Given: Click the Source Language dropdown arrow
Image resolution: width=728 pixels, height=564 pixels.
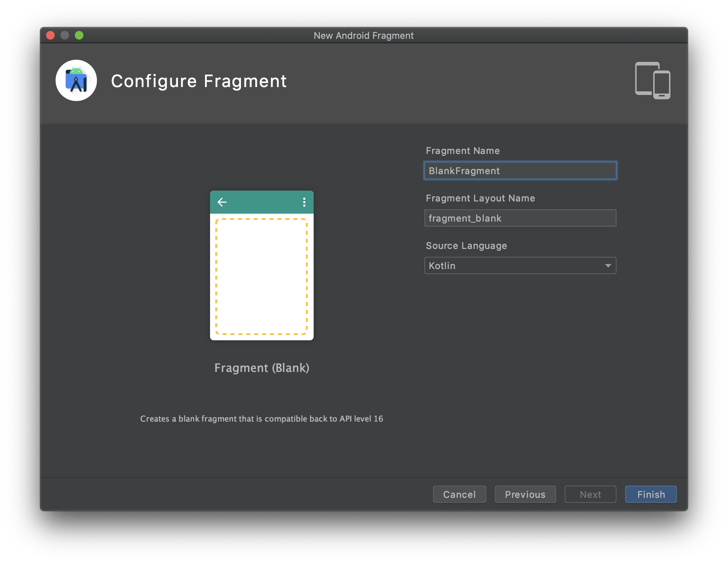Looking at the screenshot, I should click(608, 266).
